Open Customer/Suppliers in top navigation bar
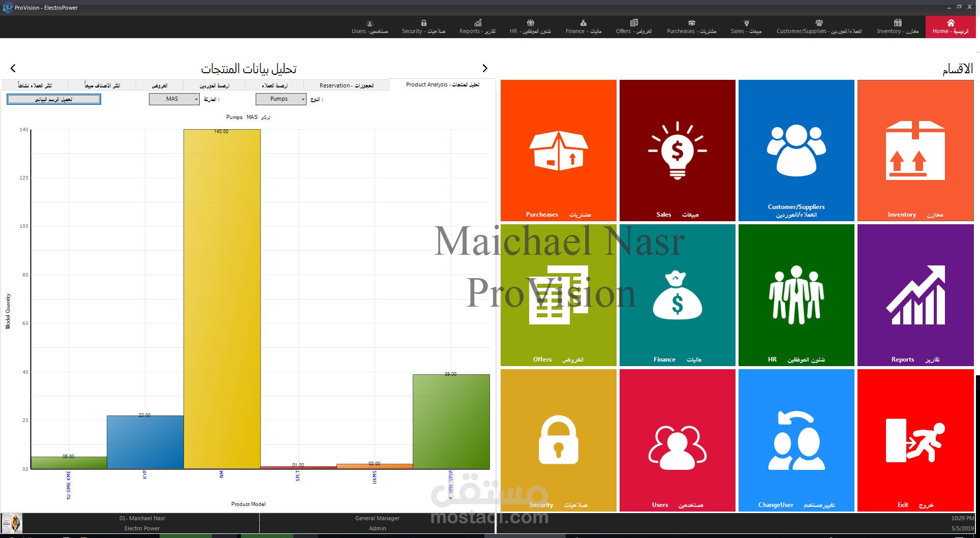This screenshot has height=538, width=980. click(x=819, y=26)
